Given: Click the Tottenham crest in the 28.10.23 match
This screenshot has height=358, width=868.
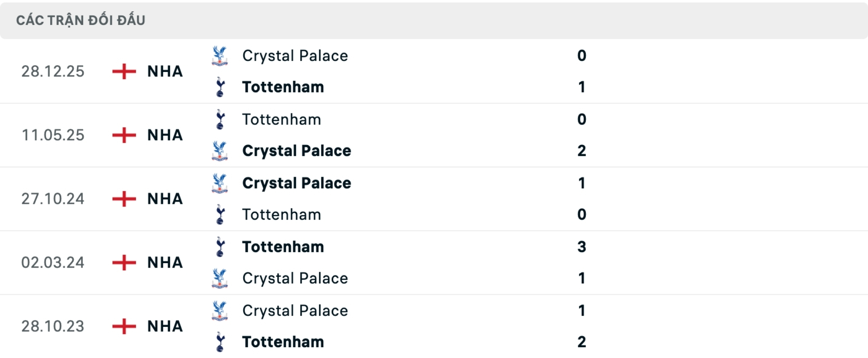Looking at the screenshot, I should [219, 342].
